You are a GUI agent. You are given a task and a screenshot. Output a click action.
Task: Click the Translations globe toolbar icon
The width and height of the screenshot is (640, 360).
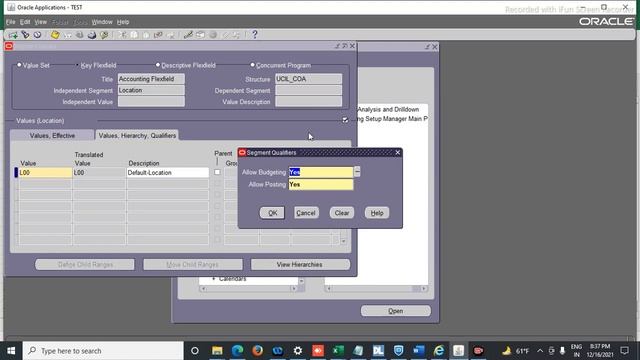[x=213, y=35]
